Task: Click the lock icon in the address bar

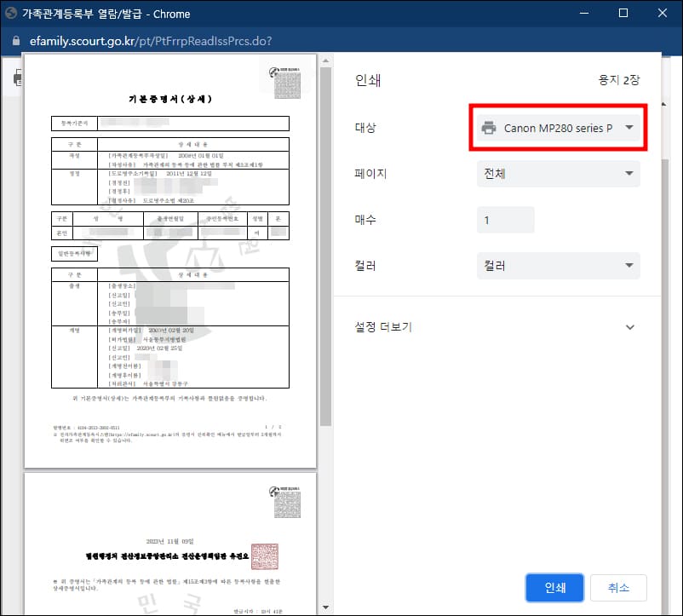Action: click(18, 40)
